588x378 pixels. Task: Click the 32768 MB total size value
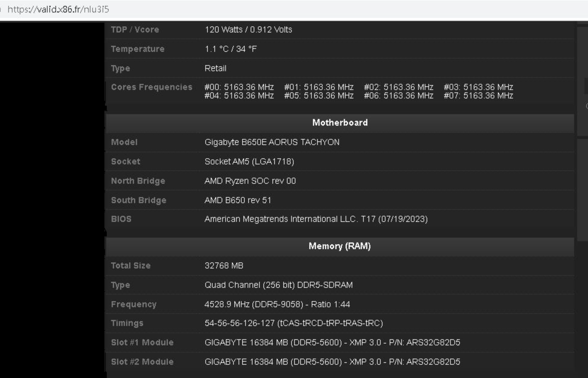click(224, 265)
